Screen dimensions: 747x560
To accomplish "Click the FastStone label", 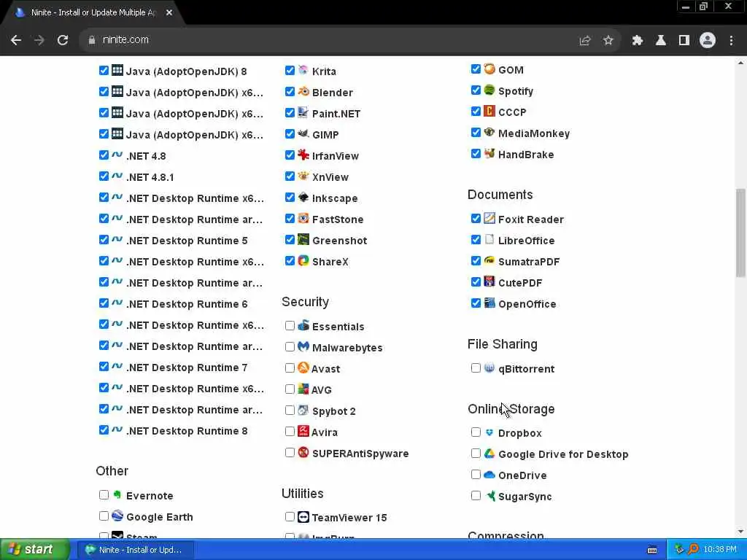I will pos(338,219).
